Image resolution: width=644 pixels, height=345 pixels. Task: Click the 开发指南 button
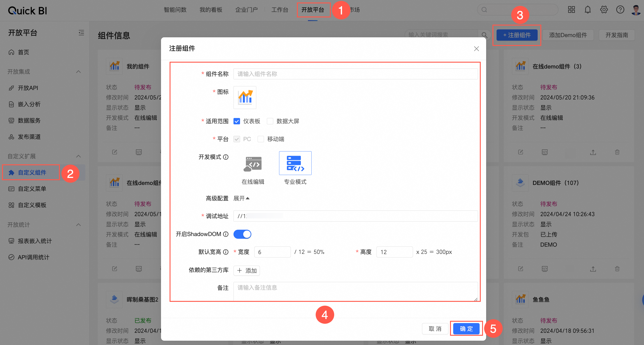(x=616, y=35)
